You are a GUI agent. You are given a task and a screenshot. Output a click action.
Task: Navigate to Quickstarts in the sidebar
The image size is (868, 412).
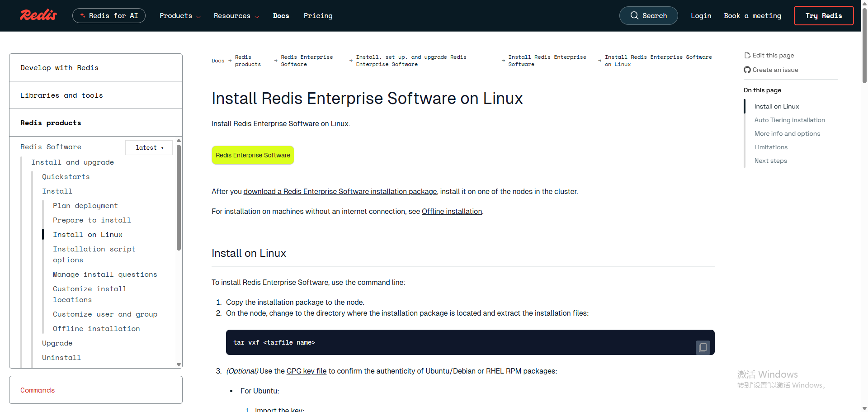pyautogui.click(x=66, y=177)
